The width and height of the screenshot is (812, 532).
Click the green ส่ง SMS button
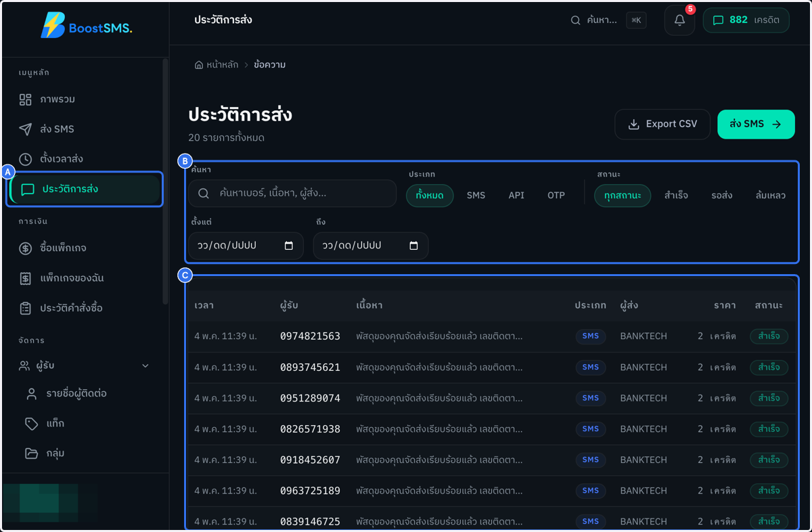(756, 125)
